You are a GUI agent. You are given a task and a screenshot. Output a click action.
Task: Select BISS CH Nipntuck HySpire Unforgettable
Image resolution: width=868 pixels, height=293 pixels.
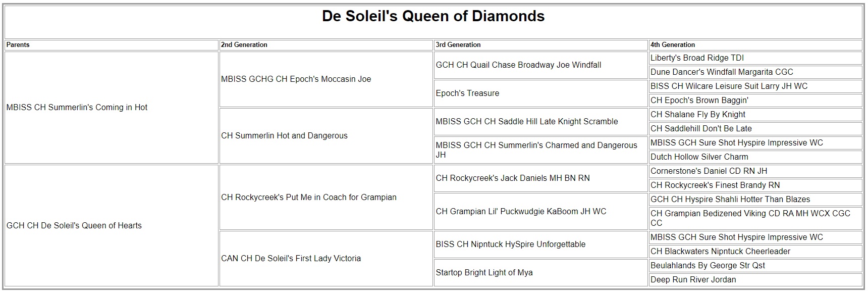(x=510, y=245)
